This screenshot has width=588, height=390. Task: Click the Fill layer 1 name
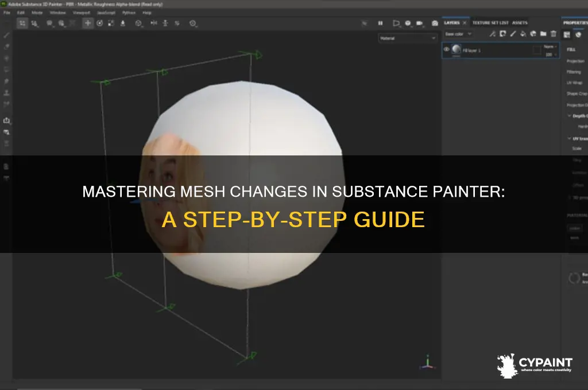tap(472, 50)
